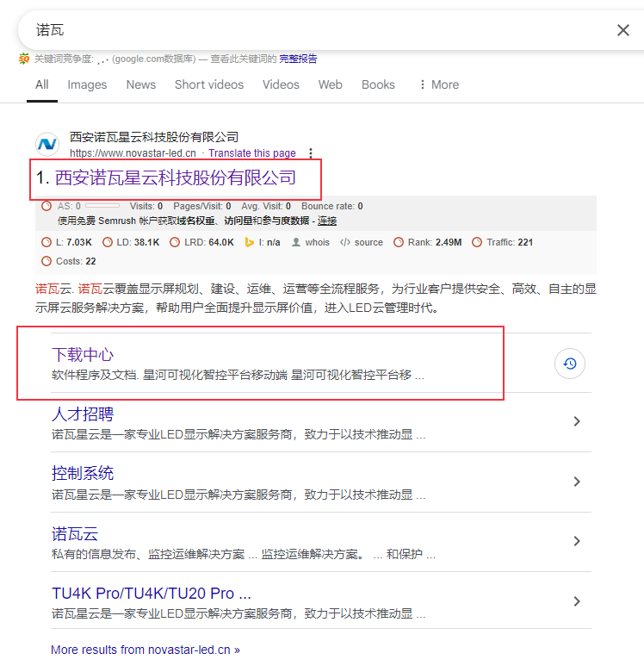Click the NovaStar site favicon
Image resolution: width=644 pixels, height=672 pixels.
(x=47, y=145)
